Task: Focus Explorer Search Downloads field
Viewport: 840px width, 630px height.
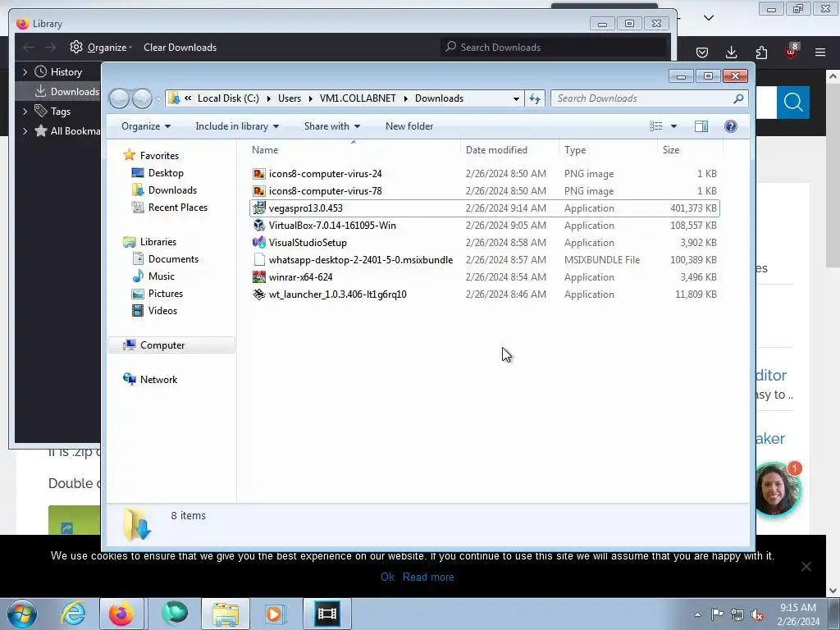Action: coord(649,98)
